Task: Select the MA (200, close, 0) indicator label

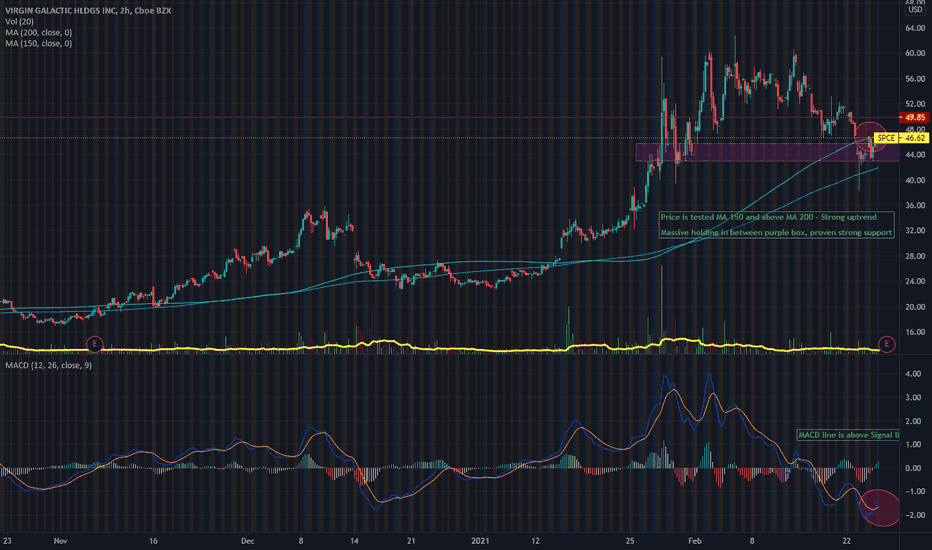Action: point(39,33)
